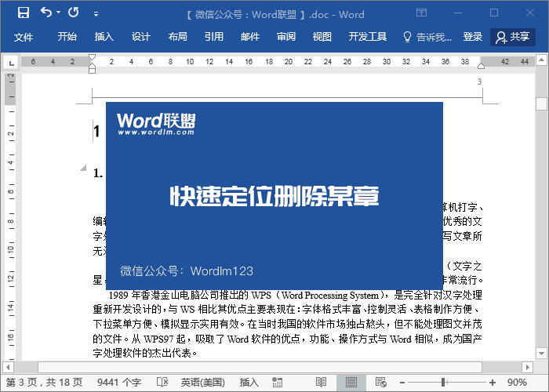
Task: Collapse the heading triangle beside '1.'
Action: point(83,168)
